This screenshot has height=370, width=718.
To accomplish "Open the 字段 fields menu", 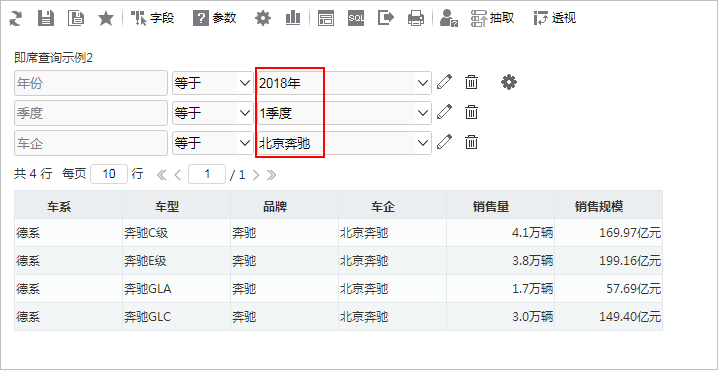I will 152,19.
